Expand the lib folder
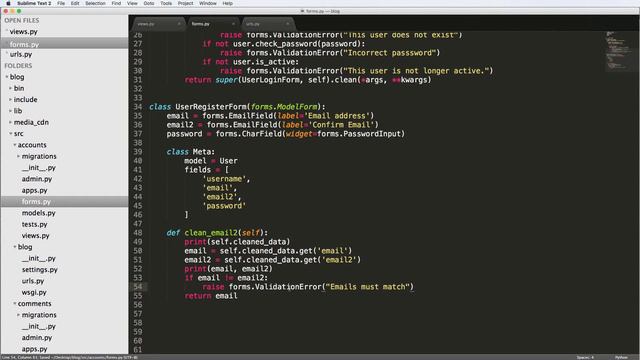 (11, 111)
